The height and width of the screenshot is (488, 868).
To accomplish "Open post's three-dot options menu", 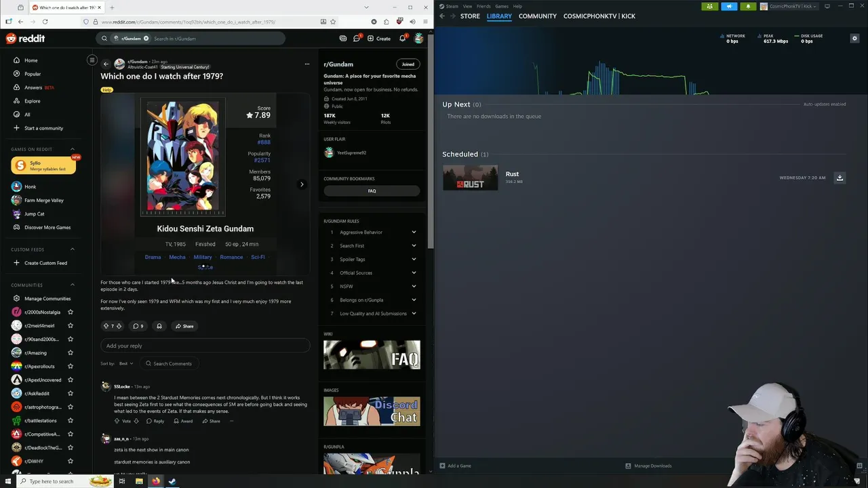I will (307, 64).
